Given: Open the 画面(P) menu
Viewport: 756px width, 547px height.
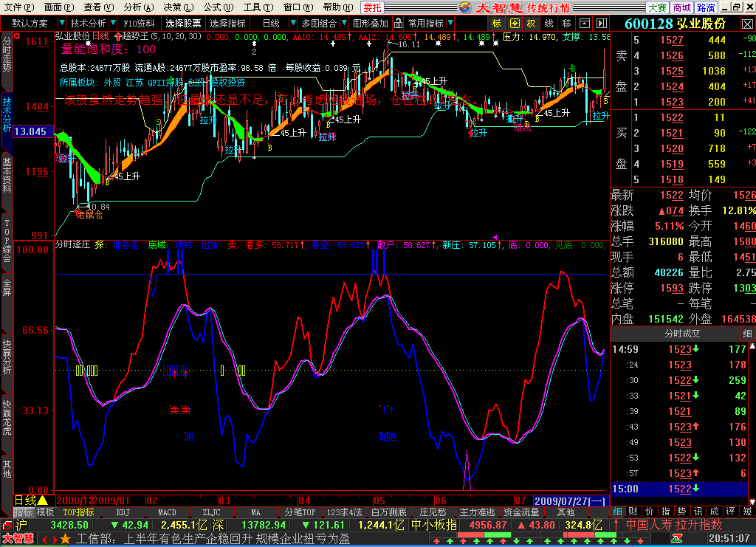Looking at the screenshot, I should point(59,7).
